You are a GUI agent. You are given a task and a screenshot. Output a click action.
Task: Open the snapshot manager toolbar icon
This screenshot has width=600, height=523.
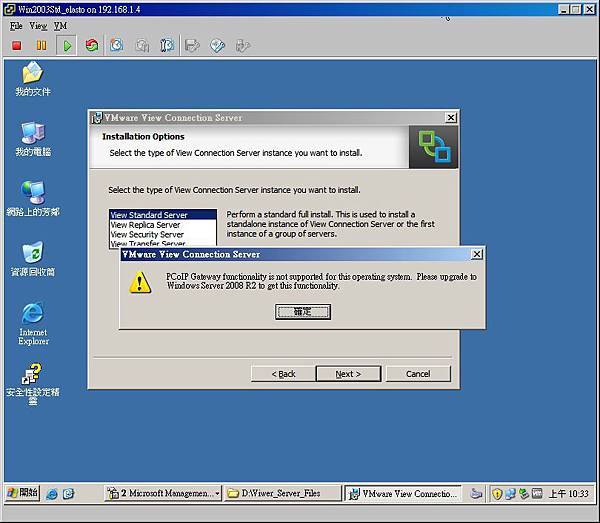pos(167,46)
